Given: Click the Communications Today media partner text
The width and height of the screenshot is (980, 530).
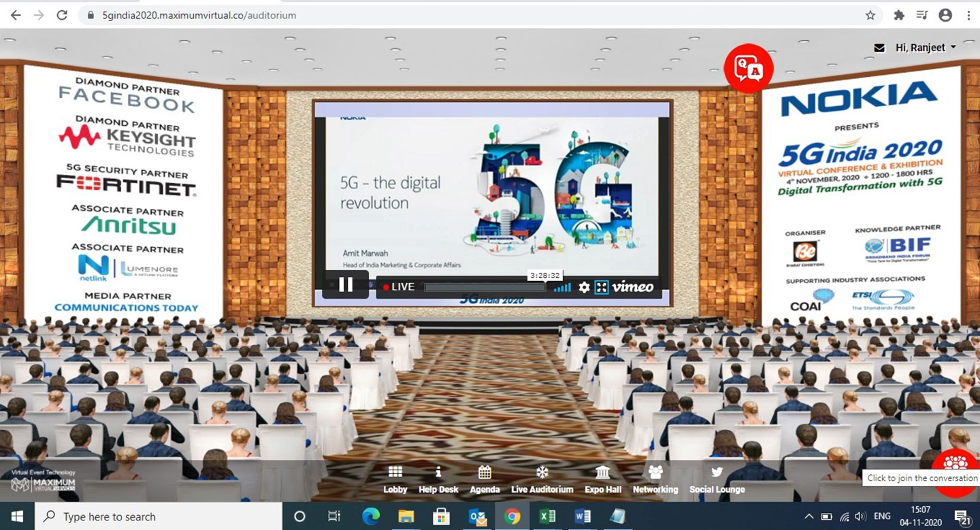Looking at the screenshot, I should click(x=127, y=308).
